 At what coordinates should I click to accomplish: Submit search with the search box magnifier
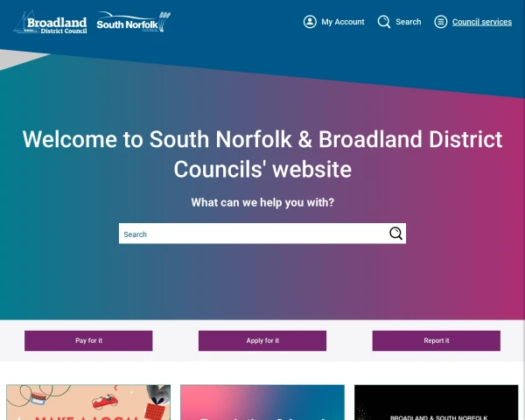[395, 234]
